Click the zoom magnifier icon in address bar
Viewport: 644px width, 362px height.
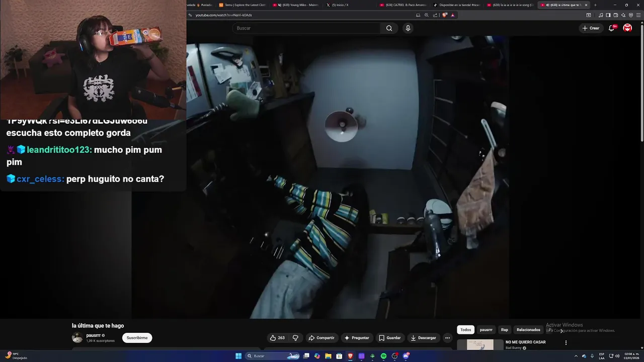tap(427, 15)
